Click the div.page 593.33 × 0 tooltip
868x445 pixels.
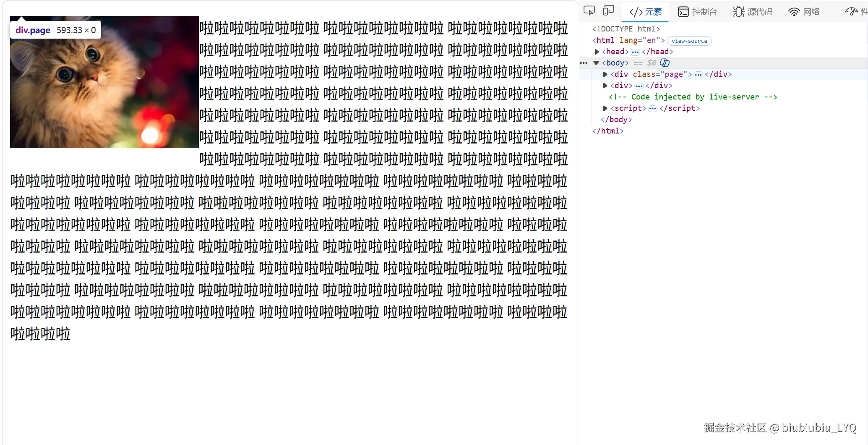click(x=55, y=30)
